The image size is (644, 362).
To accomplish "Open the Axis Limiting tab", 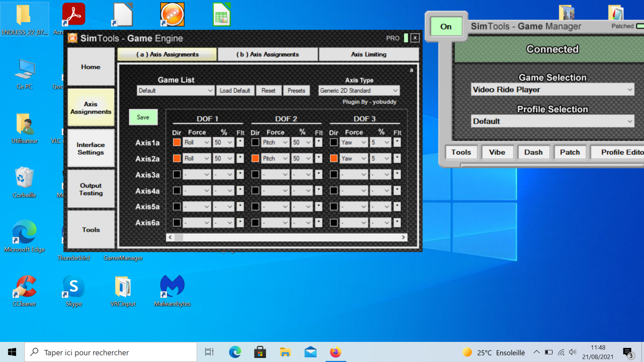I will (x=368, y=54).
